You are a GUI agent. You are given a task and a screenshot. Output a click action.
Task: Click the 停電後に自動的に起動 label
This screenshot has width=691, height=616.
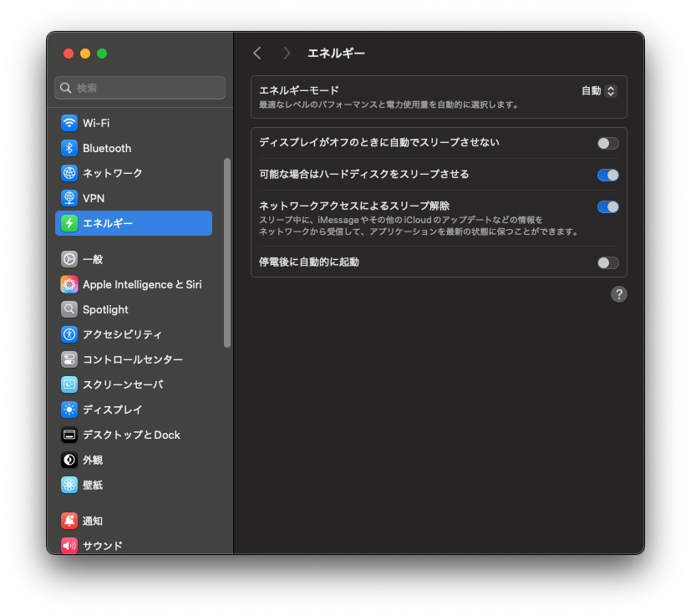pyautogui.click(x=309, y=262)
